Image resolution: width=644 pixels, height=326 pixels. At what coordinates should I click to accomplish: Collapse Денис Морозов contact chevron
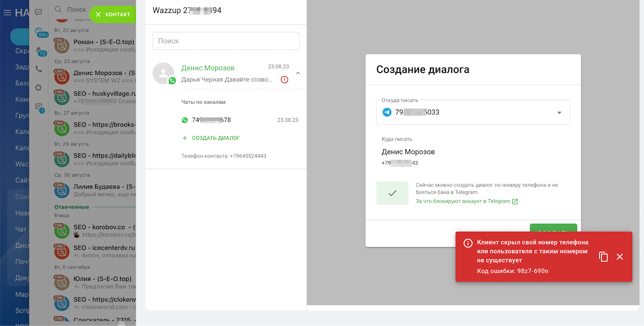[x=298, y=73]
